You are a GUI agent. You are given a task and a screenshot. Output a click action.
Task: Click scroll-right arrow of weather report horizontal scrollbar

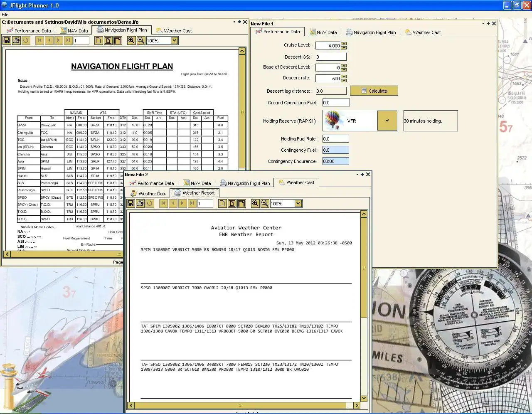pyautogui.click(x=357, y=405)
